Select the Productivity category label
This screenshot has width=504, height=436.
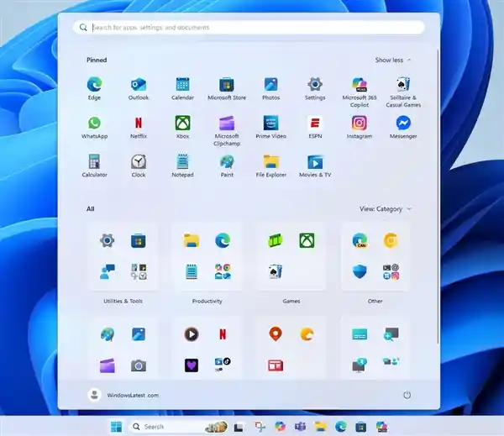coord(207,302)
